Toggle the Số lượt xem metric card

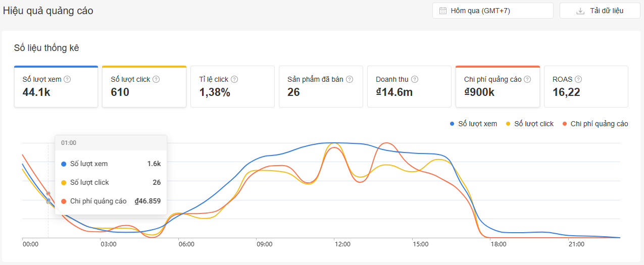click(56, 86)
